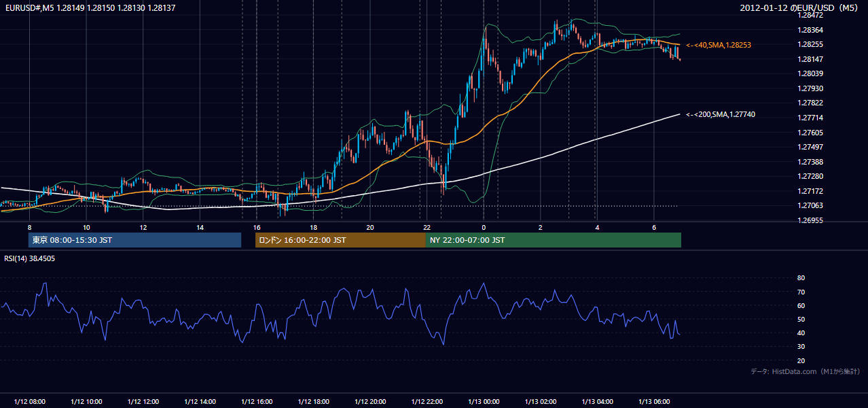Click the 1/12 20:00 time axis label
The height and width of the screenshot is (408, 868).
tap(370, 402)
